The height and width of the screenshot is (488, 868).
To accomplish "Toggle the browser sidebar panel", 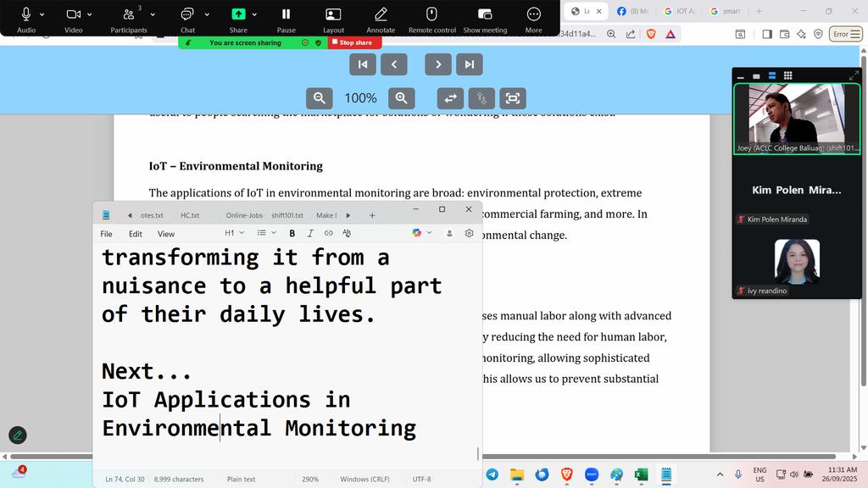I will click(x=766, y=34).
